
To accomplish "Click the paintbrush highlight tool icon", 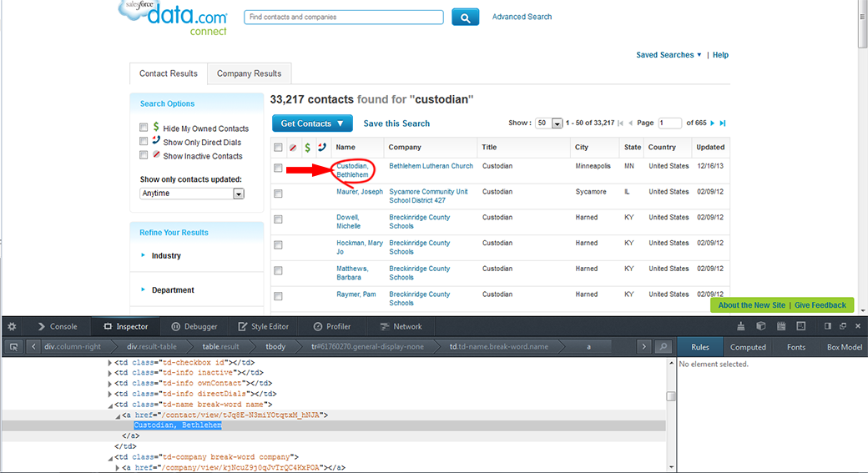I will (740, 326).
